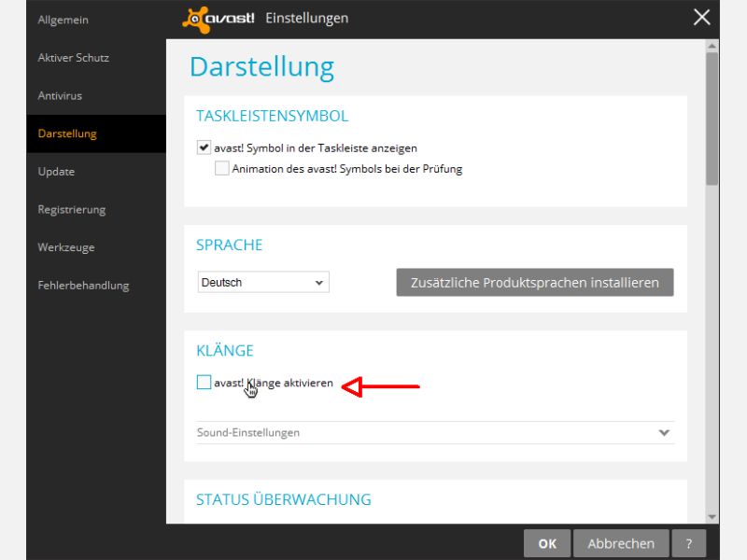This screenshot has width=747, height=560.
Task: Expand the Sound-Einstellungen section
Action: pyautogui.click(x=435, y=432)
